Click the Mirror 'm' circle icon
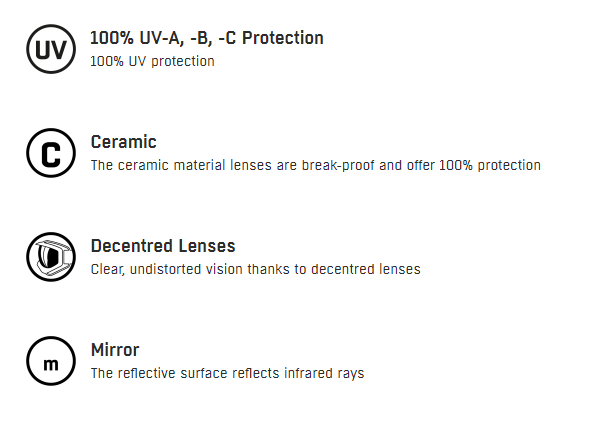Image resolution: width=611 pixels, height=431 pixels. (51, 361)
